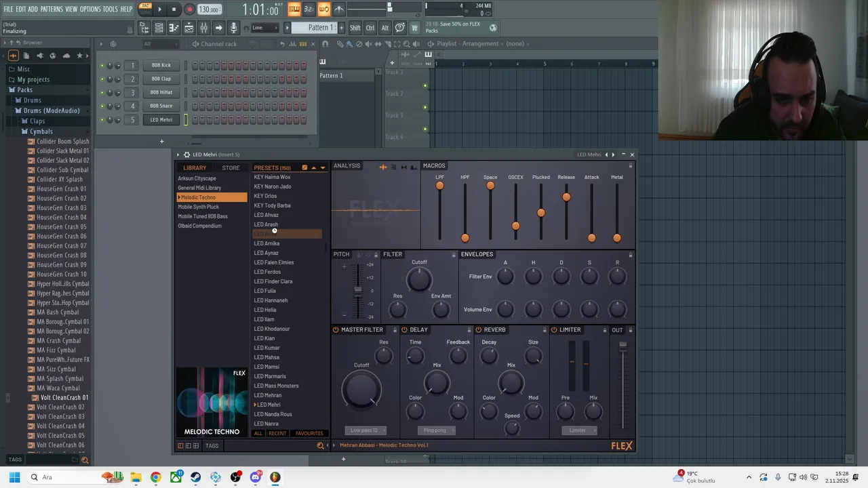Open the Low pass 12 filter type dropdown
This screenshot has height=488, width=868.
coord(365,430)
